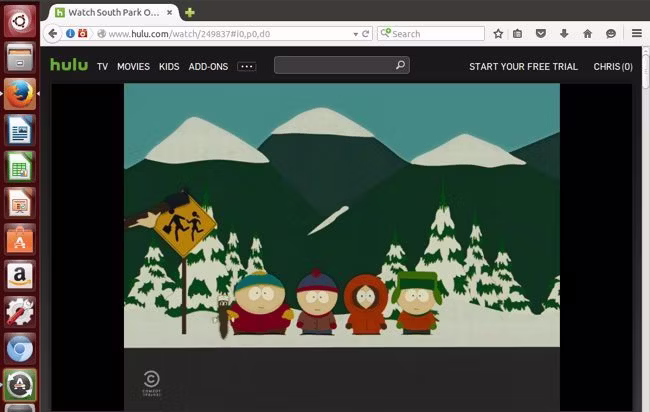Image resolution: width=650 pixels, height=412 pixels.
Task: Click the Comedy Central logo below the video
Action: click(x=151, y=383)
